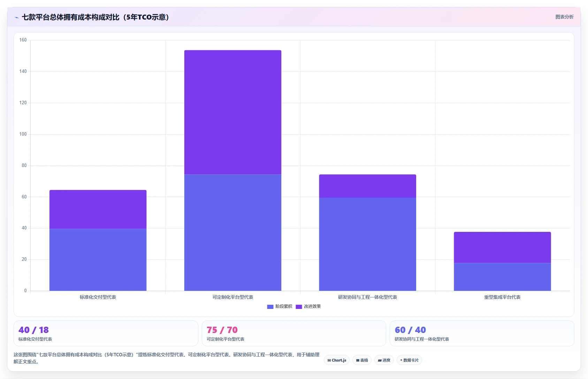The height and width of the screenshot is (379, 588).
Task: Click the 进度 tag chip
Action: click(384, 360)
